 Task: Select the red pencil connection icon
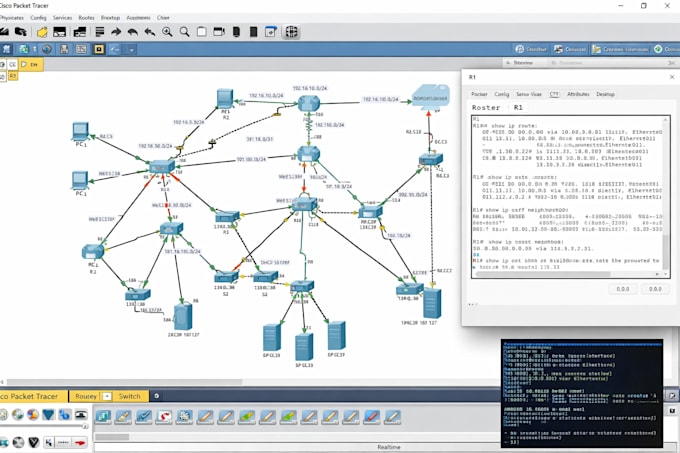tap(372, 417)
